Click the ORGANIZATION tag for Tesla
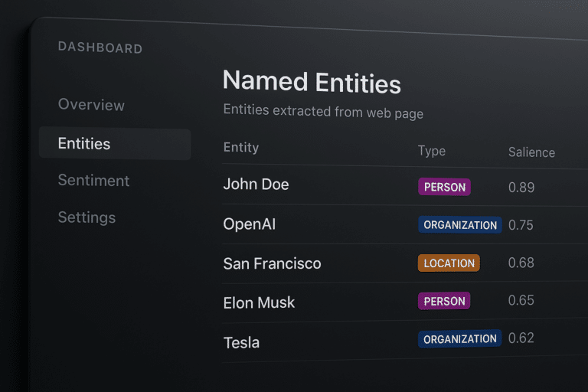This screenshot has width=588, height=392. pos(460,339)
